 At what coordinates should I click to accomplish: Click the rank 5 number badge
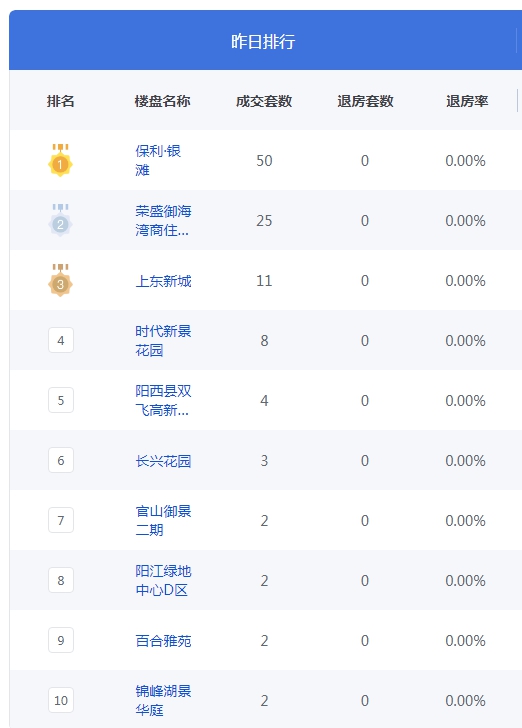point(61,400)
